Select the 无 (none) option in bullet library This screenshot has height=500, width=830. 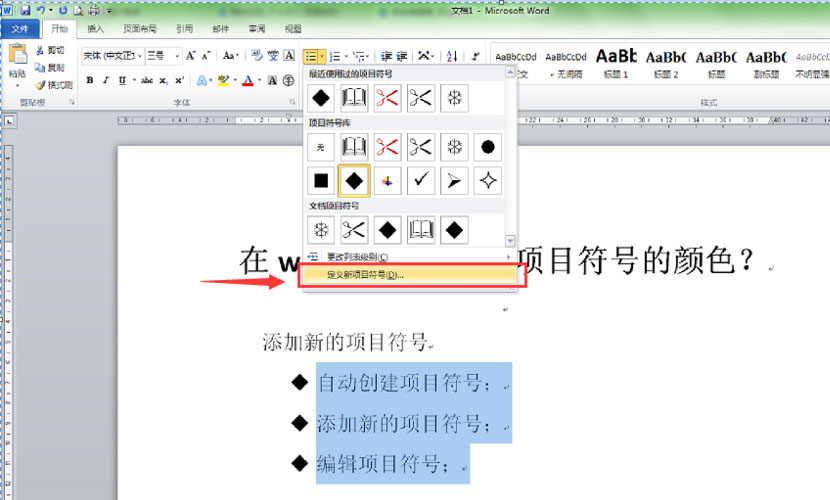point(321,147)
